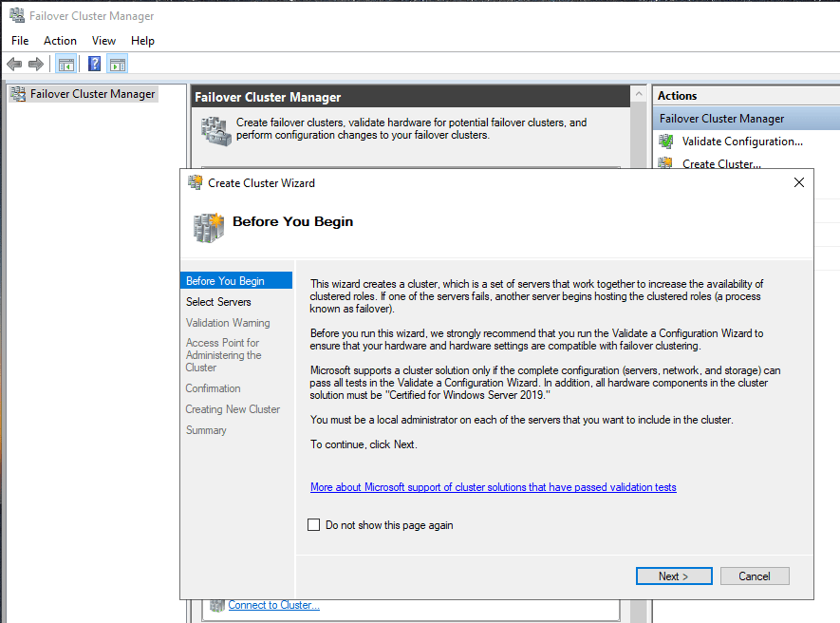The image size is (840, 623).
Task: Click the Validate Configuration icon in Actions
Action: tap(666, 142)
